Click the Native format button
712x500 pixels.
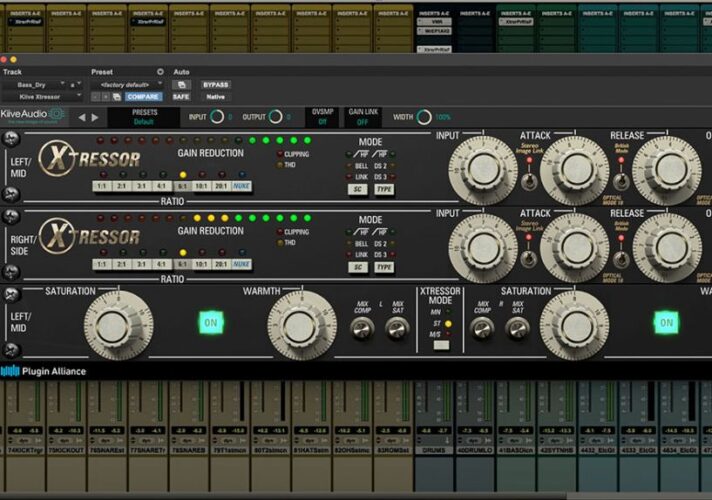click(x=215, y=97)
